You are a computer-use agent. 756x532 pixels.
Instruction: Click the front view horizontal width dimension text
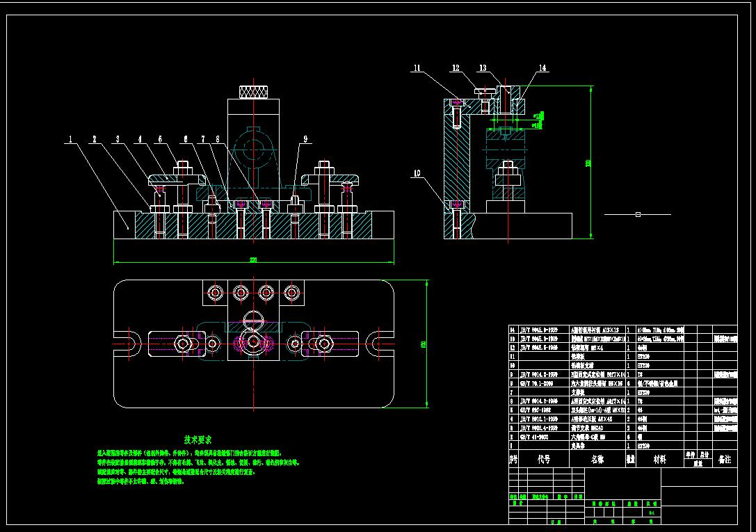253,259
